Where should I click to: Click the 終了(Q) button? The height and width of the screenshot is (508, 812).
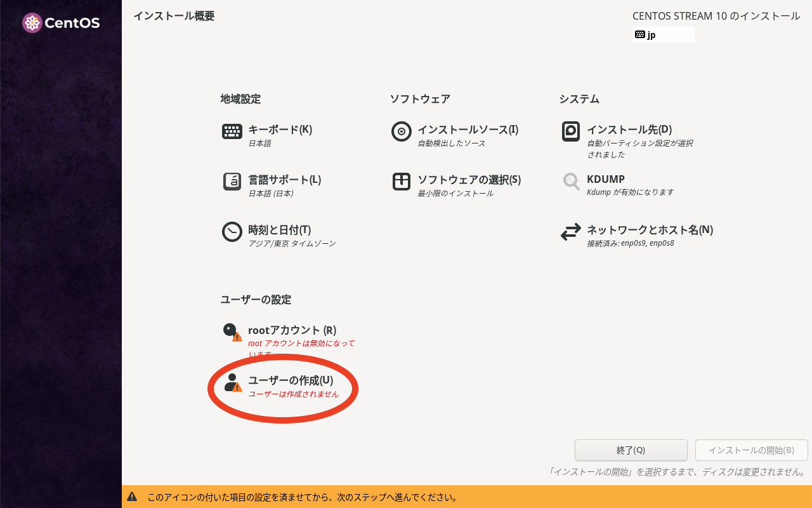[631, 450]
